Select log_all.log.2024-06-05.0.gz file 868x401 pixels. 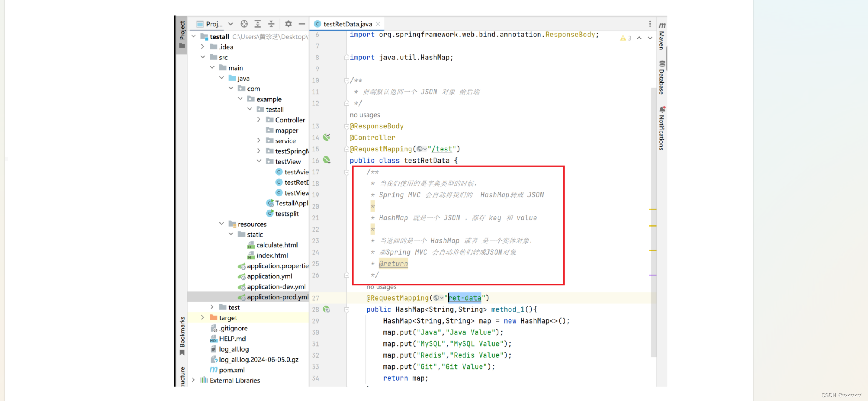click(x=254, y=360)
